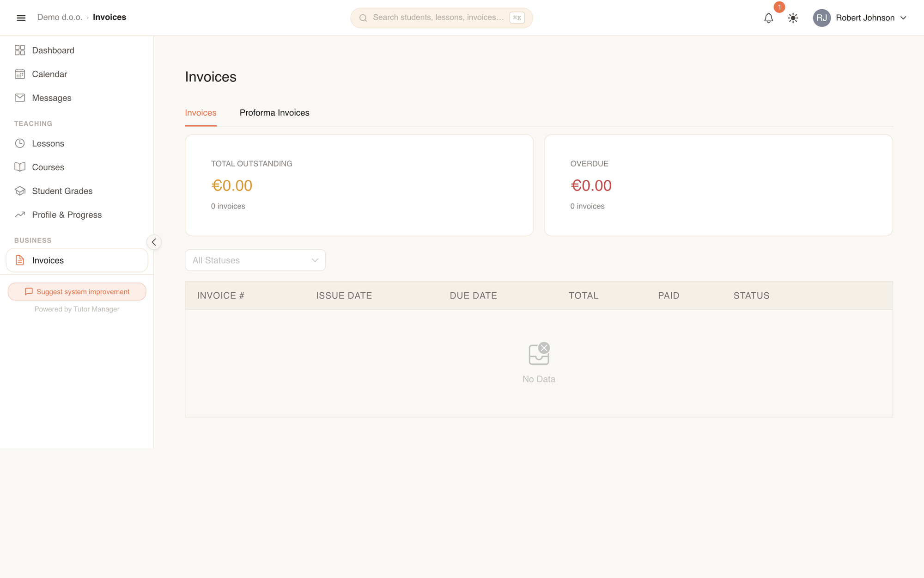
Task: Collapse the sidebar with arrow button
Action: (154, 242)
